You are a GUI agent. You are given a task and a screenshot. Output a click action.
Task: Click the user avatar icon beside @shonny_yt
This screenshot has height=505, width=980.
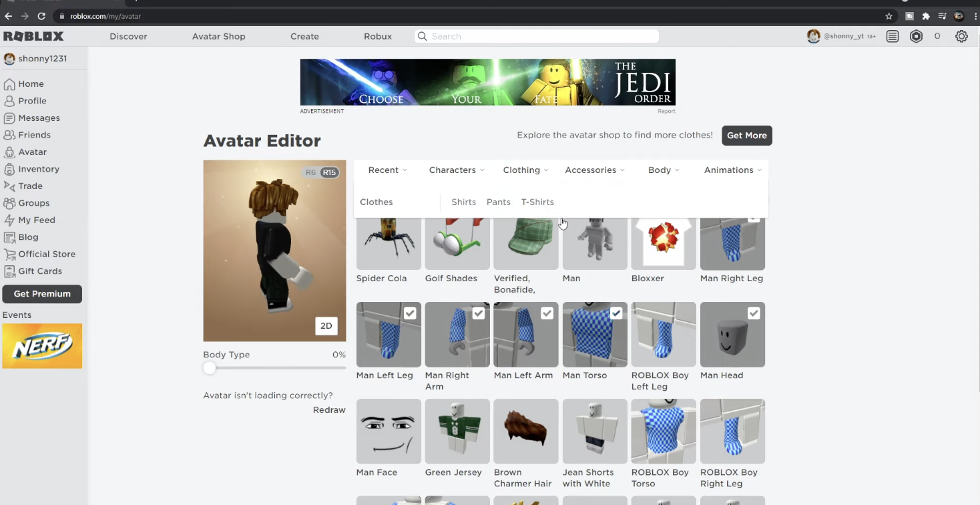[813, 37]
